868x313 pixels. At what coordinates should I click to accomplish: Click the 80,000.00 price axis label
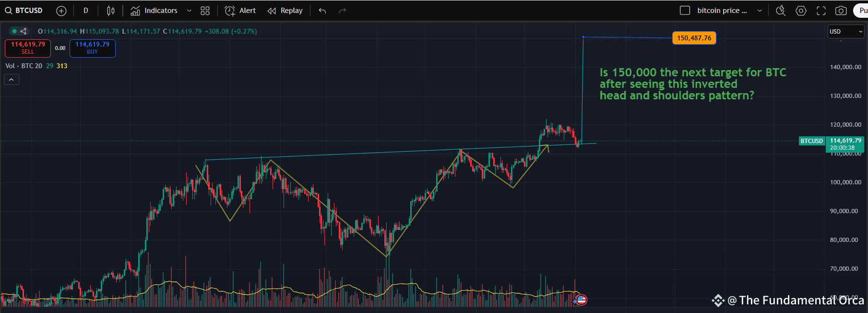[x=844, y=240]
